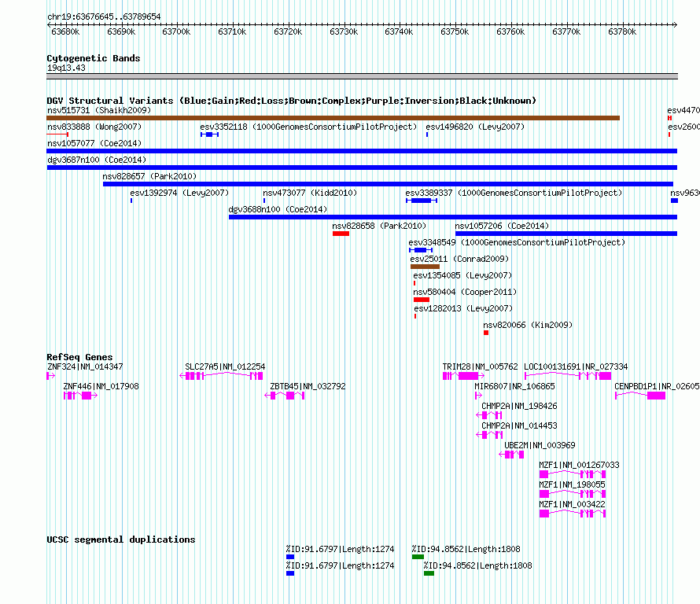This screenshot has height=604, width=700.
Task: Open the esv1354085 (Levy2007) variant label
Action: coord(462,275)
